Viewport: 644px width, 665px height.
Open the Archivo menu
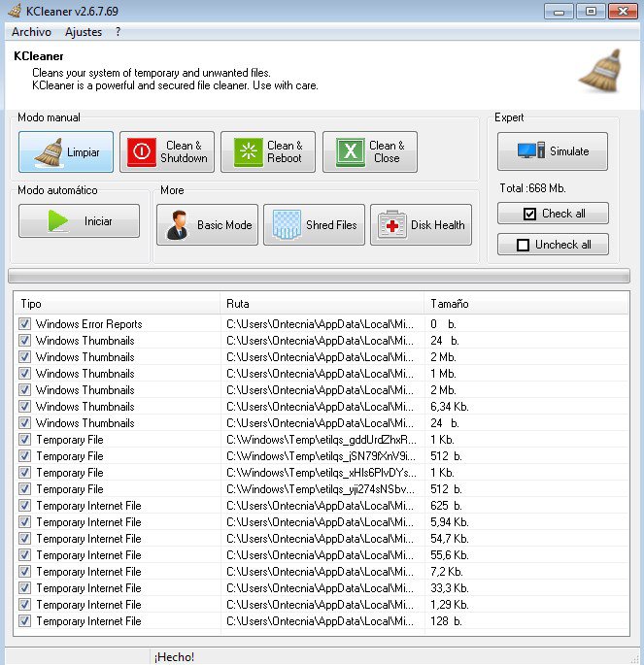pos(31,32)
